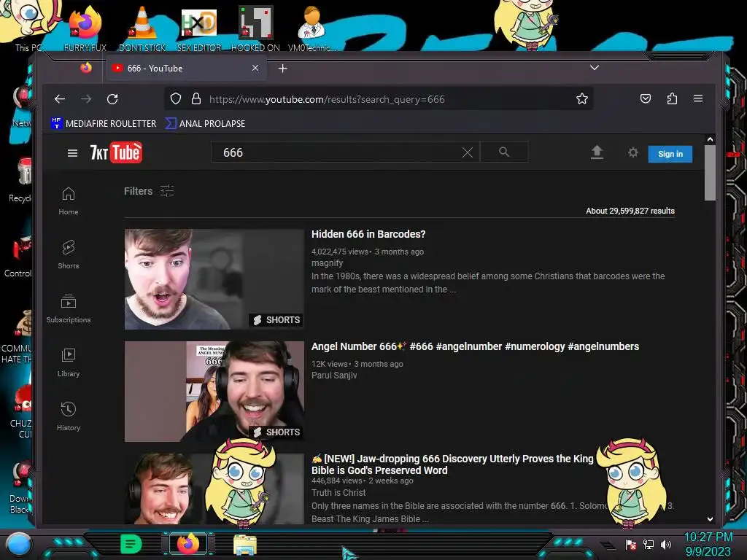
Task: Select Firefox on the taskbar
Action: (187, 544)
